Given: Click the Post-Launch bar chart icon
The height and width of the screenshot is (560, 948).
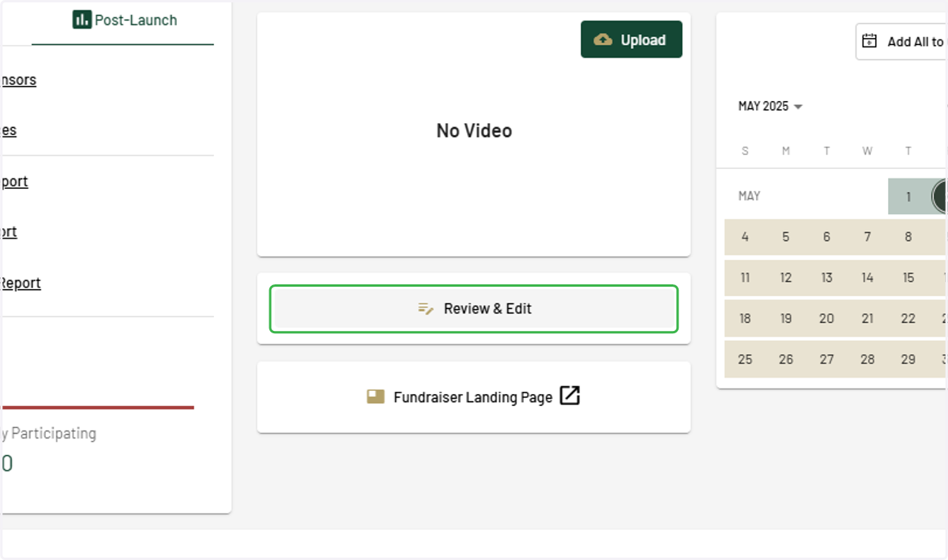Looking at the screenshot, I should 82,21.
